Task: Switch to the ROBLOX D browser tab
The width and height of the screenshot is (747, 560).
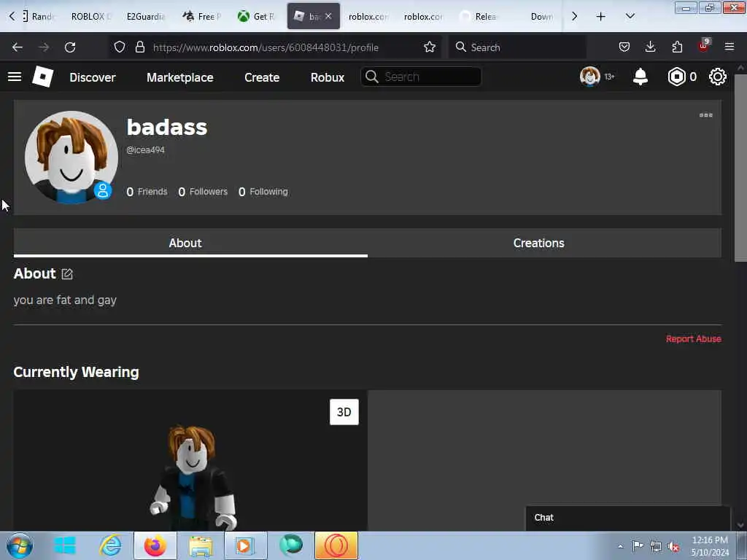Action: [x=91, y=17]
